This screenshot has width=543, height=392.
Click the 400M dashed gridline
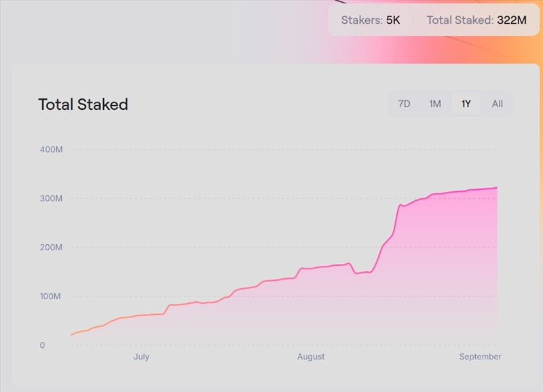tap(271, 149)
